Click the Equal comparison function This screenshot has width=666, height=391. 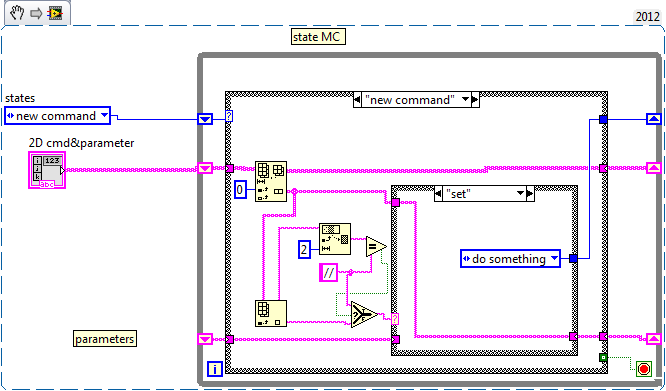pyautogui.click(x=376, y=246)
